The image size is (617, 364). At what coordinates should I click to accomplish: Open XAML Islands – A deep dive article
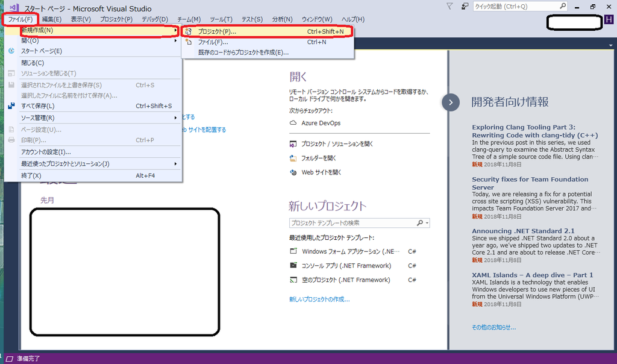pos(533,275)
